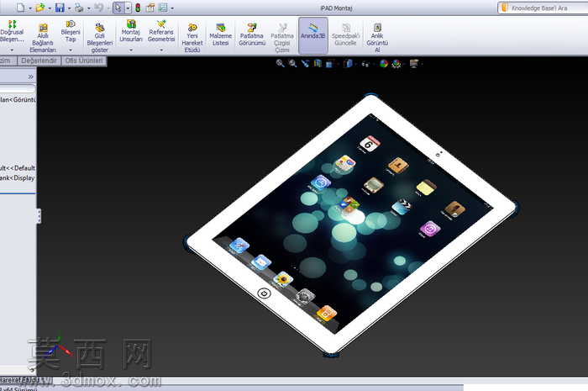Viewport: 588px width, 391px height.
Task: Expand the Bileşeni Taşı dropdown arrow
Action: tap(70, 50)
